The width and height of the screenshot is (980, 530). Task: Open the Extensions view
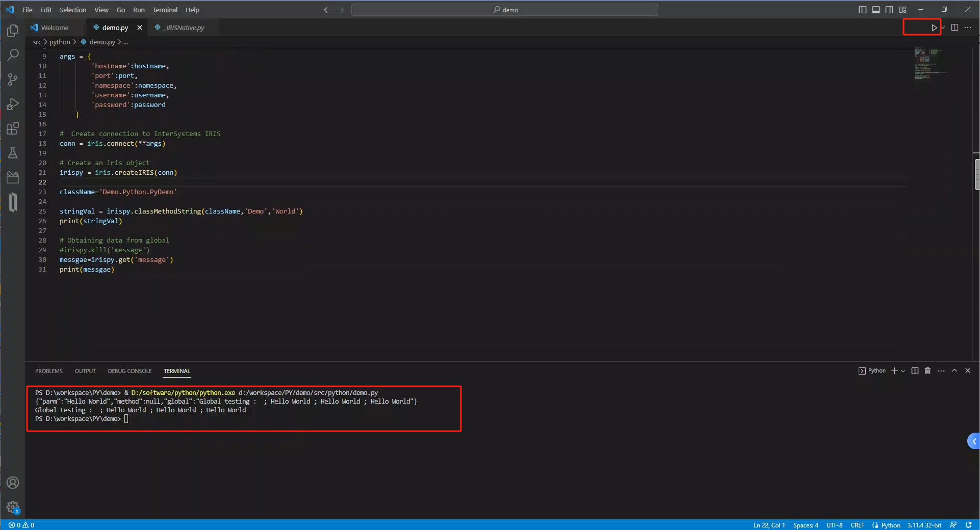[13, 128]
